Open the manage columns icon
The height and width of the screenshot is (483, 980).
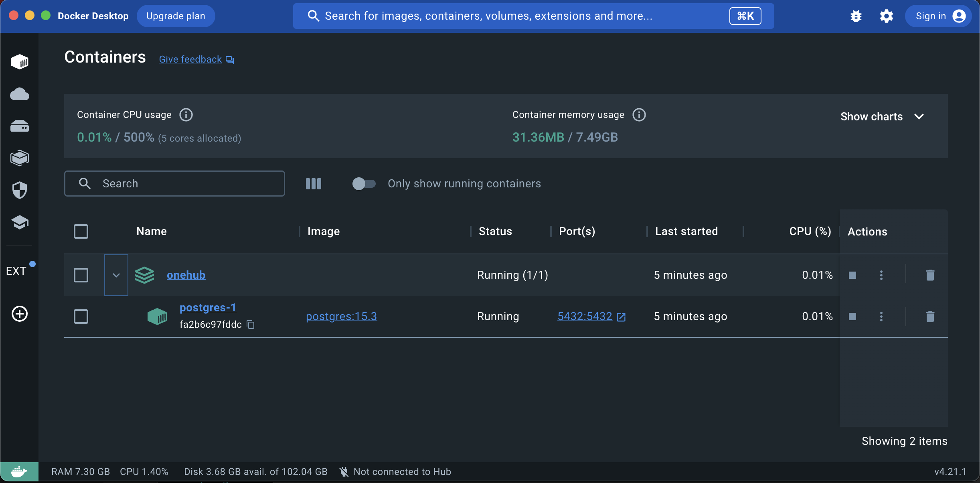click(314, 184)
